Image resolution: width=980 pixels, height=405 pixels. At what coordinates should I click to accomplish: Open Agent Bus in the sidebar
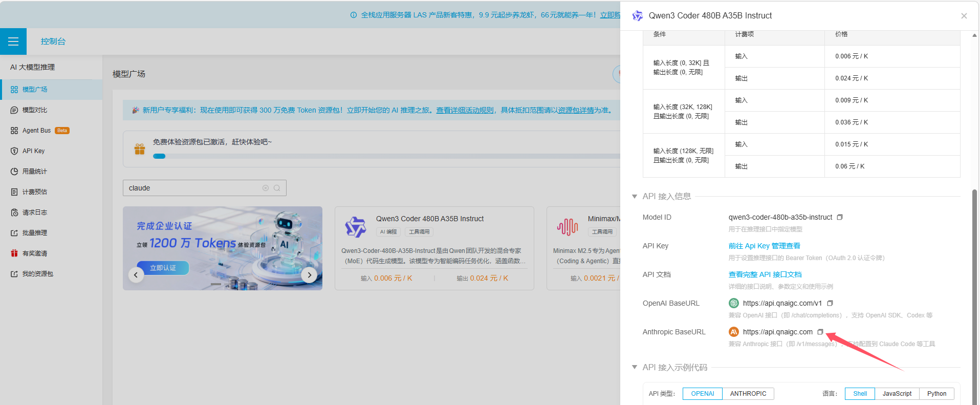tap(51, 131)
